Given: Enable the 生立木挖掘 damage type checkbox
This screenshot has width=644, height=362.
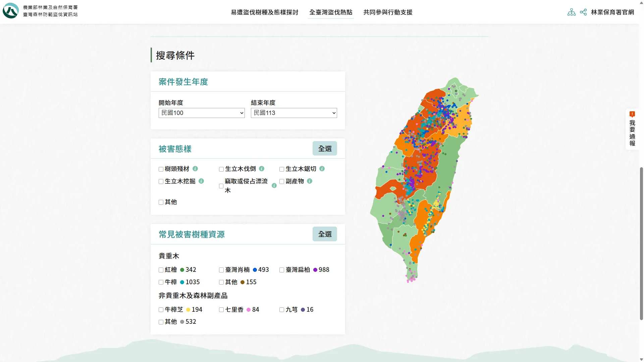Looking at the screenshot, I should [x=161, y=181].
